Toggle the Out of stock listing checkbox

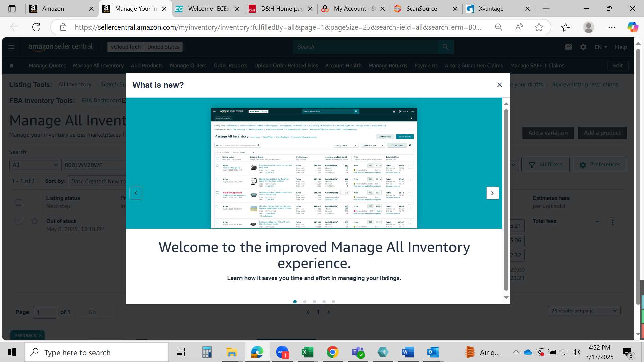click(x=19, y=221)
